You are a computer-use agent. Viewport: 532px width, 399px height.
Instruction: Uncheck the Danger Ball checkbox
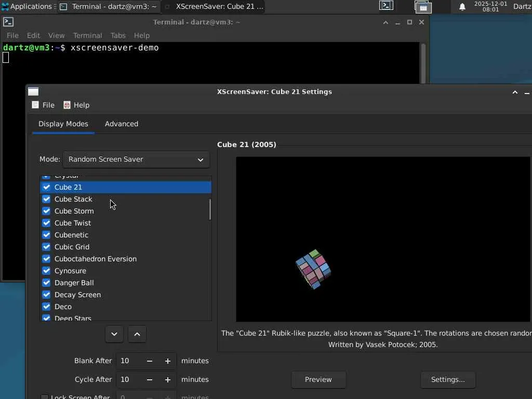click(x=46, y=283)
